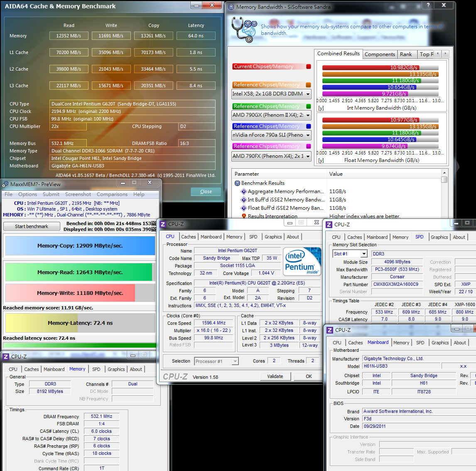Click the Results Interpretation icon

tap(244, 216)
